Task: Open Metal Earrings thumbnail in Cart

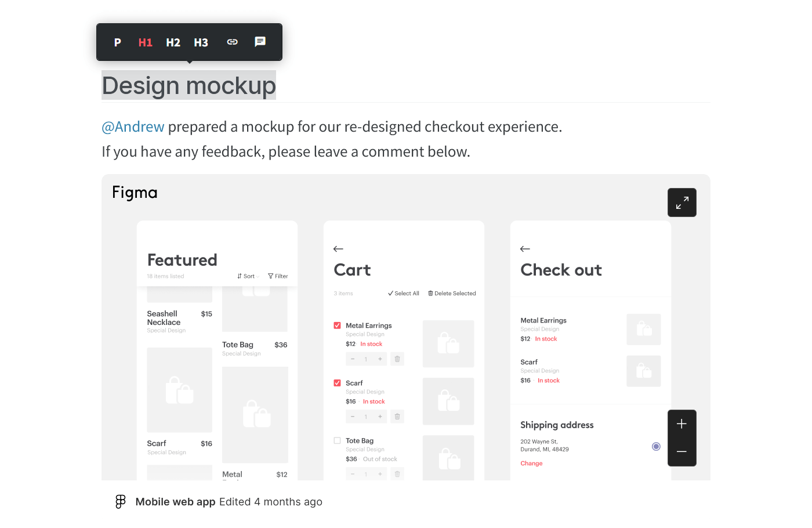Action: (x=448, y=344)
